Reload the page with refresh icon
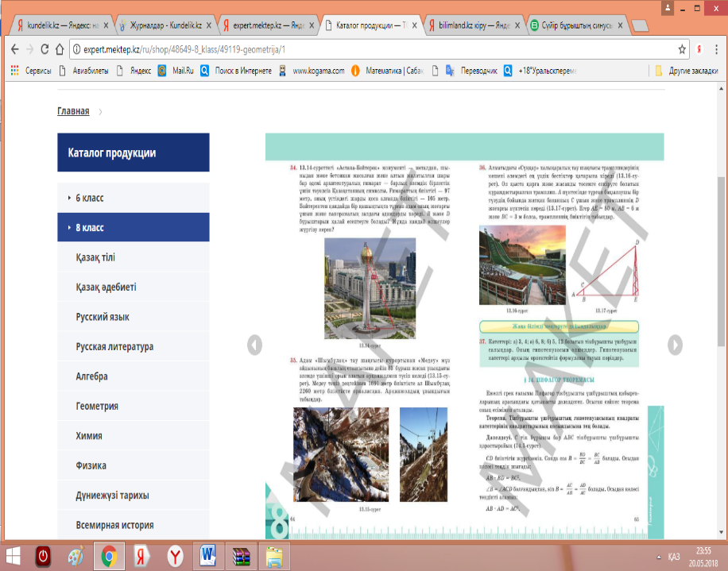The image size is (728, 571). [x=45, y=49]
